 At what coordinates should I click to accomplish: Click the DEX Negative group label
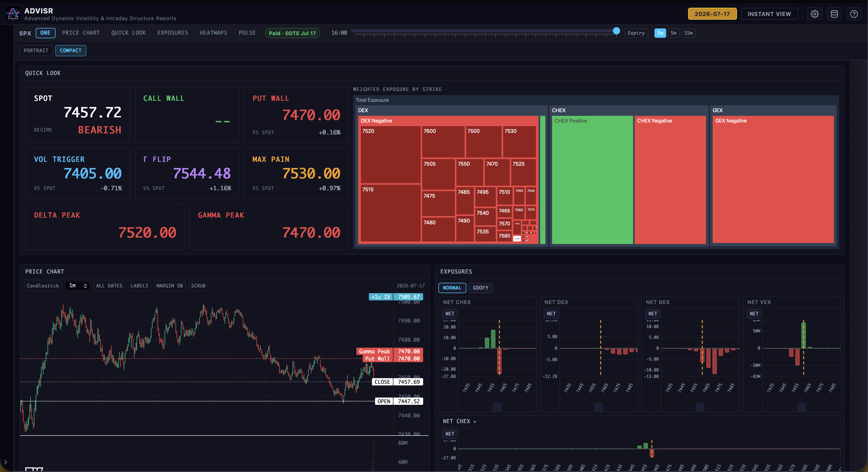tap(376, 121)
